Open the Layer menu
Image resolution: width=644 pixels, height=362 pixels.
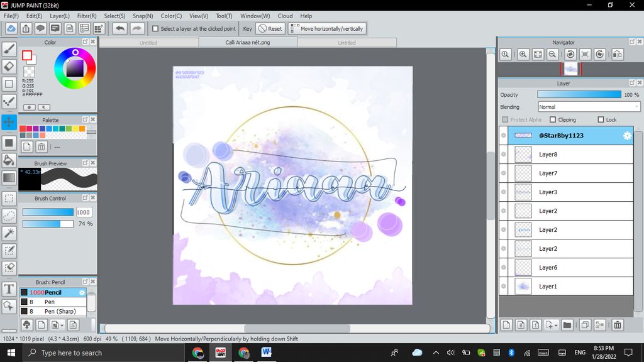(60, 16)
